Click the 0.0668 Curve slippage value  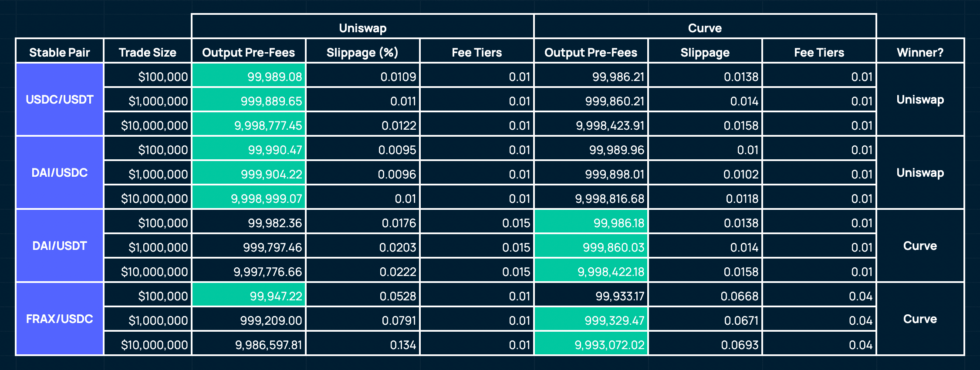click(x=739, y=296)
